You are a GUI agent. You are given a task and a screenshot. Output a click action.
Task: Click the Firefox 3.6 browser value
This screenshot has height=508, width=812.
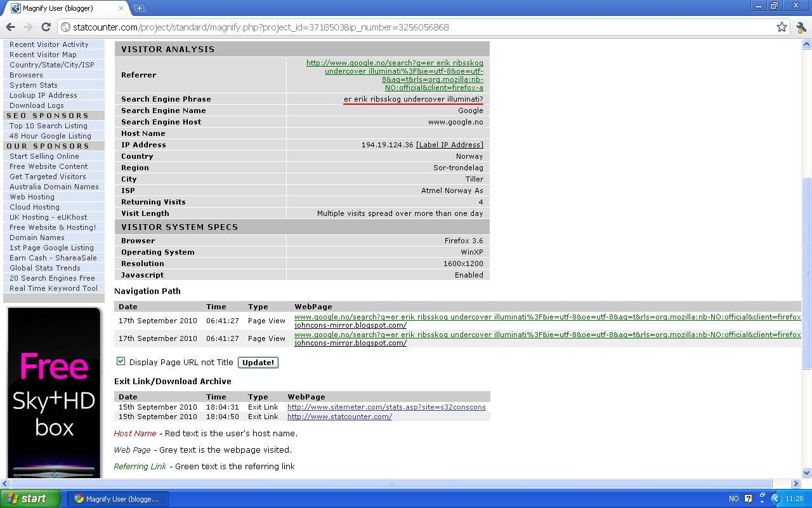click(x=464, y=241)
